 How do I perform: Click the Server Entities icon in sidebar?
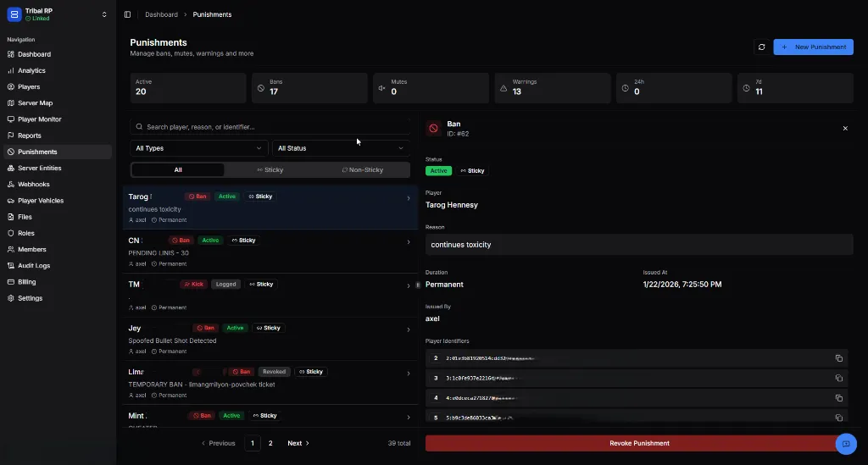click(10, 168)
